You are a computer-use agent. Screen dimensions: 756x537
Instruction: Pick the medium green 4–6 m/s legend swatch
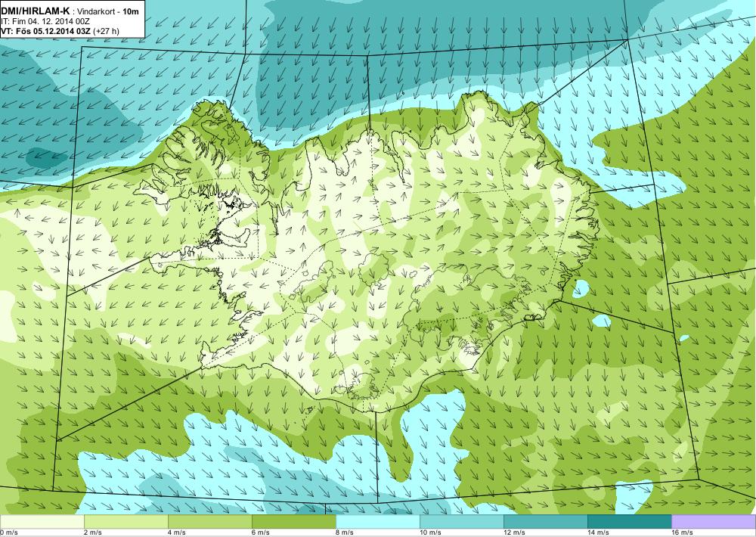(210, 522)
